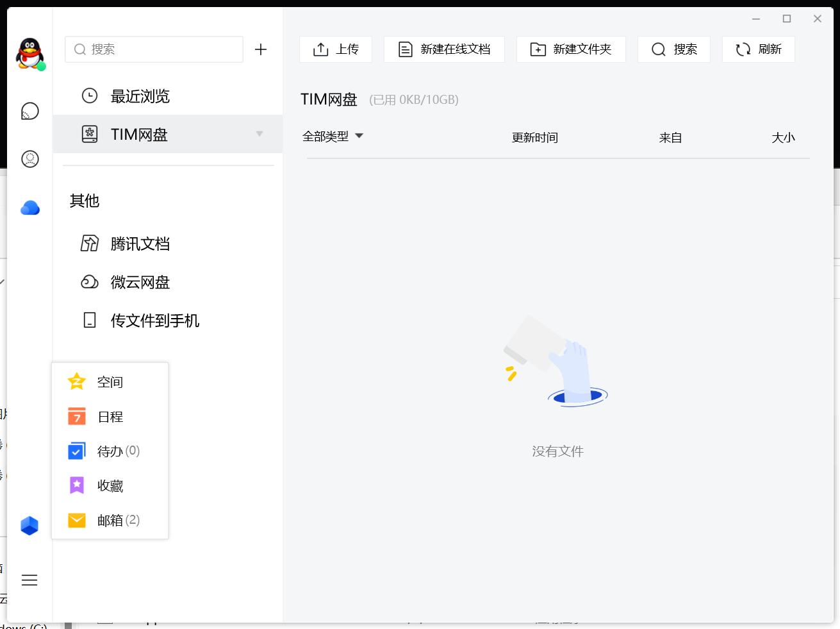This screenshot has width=840, height=629.
Task: Select the blue cloud files icon
Action: 30,208
